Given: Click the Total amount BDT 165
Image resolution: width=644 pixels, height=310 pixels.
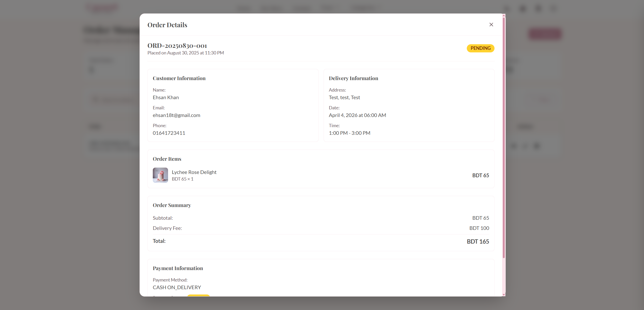Looking at the screenshot, I should coord(478,241).
